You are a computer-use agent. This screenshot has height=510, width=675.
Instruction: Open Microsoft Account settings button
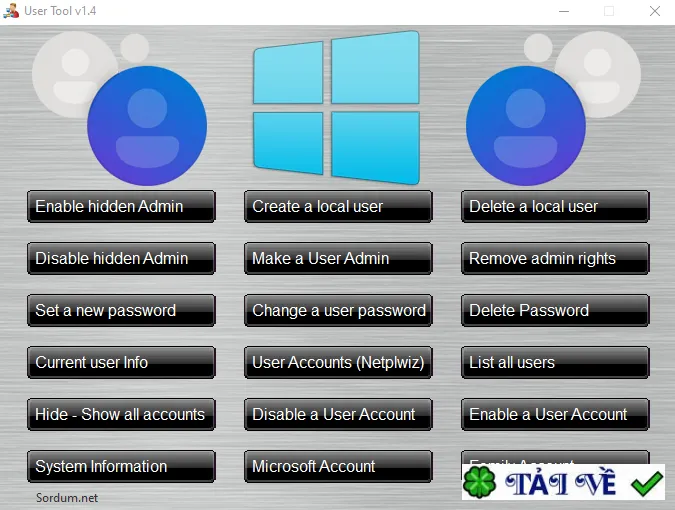(338, 467)
